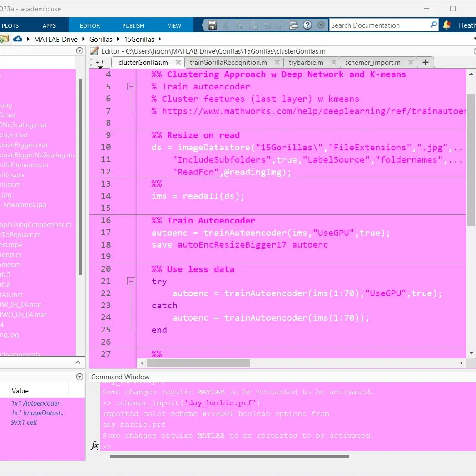Click the Switch Windows icon
The image size is (476, 476).
(x=293, y=25)
